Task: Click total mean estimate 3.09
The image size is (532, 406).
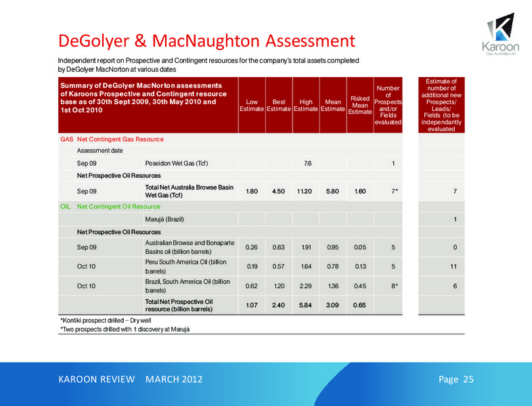Action: pyautogui.click(x=332, y=305)
